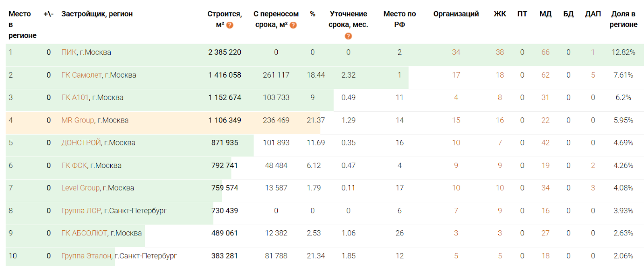Click ЖК count 7 in ДОНСТРОЙ row
This screenshot has height=266, width=644.
(500, 143)
